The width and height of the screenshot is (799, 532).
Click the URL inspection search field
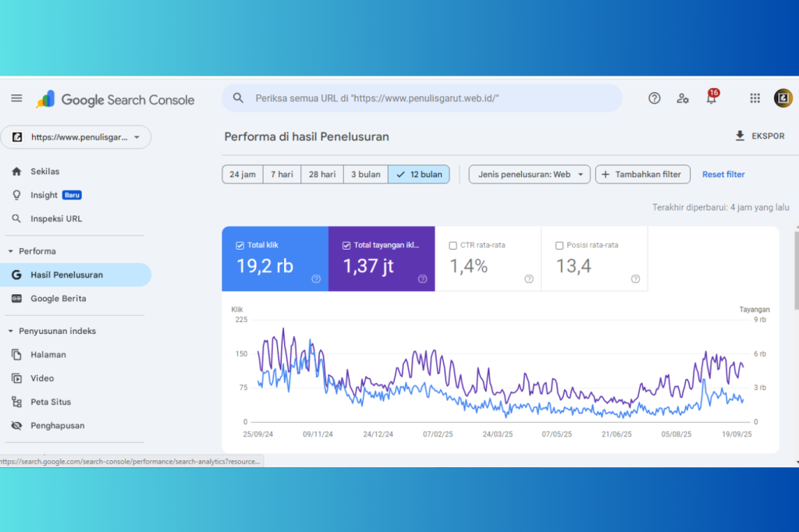tap(421, 98)
